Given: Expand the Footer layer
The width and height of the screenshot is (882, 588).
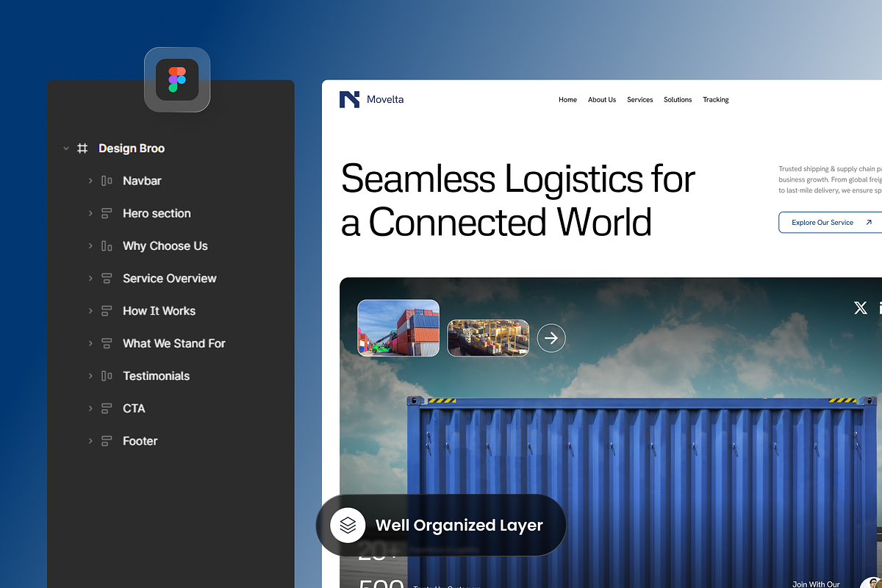Looking at the screenshot, I should [90, 441].
